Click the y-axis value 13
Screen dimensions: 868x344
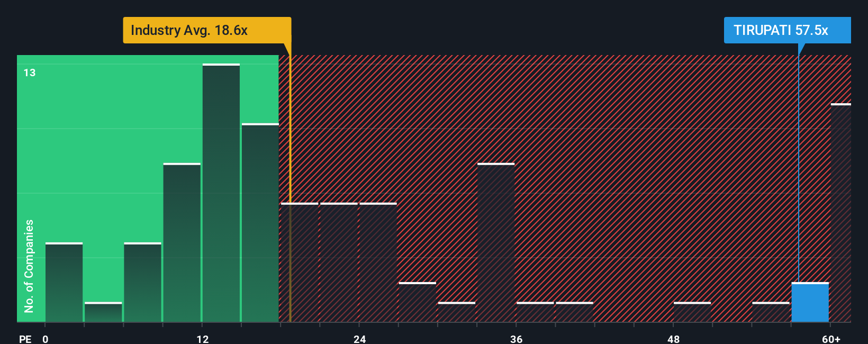click(x=30, y=73)
